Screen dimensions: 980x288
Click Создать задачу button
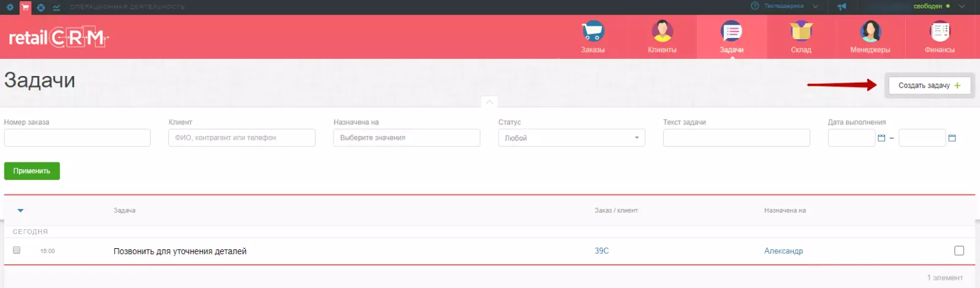(929, 85)
